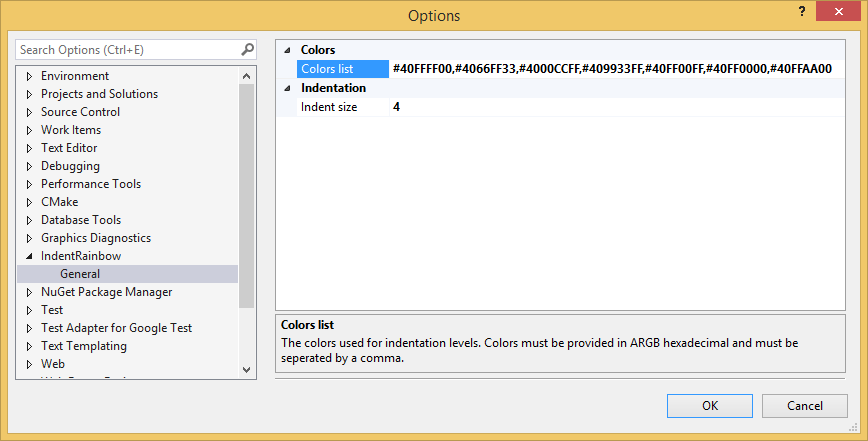
Task: Collapse the Colors property category
Action: (x=287, y=50)
